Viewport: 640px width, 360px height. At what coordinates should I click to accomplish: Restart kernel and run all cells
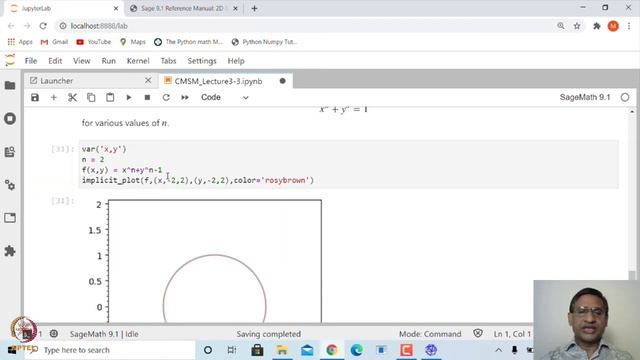pyautogui.click(x=185, y=98)
